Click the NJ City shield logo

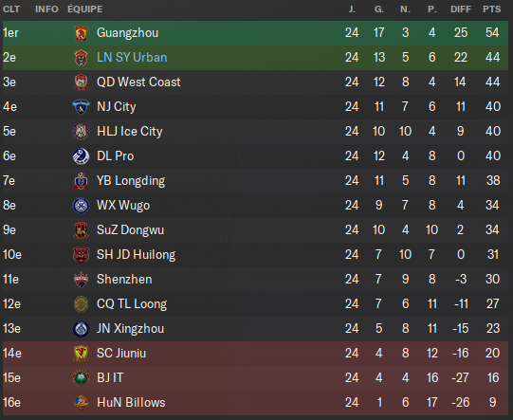pos(81,107)
